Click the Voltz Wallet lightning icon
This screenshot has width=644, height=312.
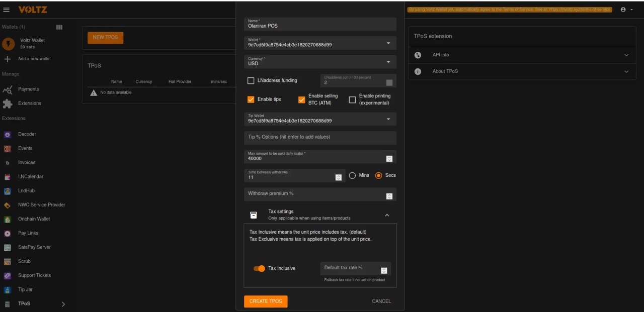[8, 44]
